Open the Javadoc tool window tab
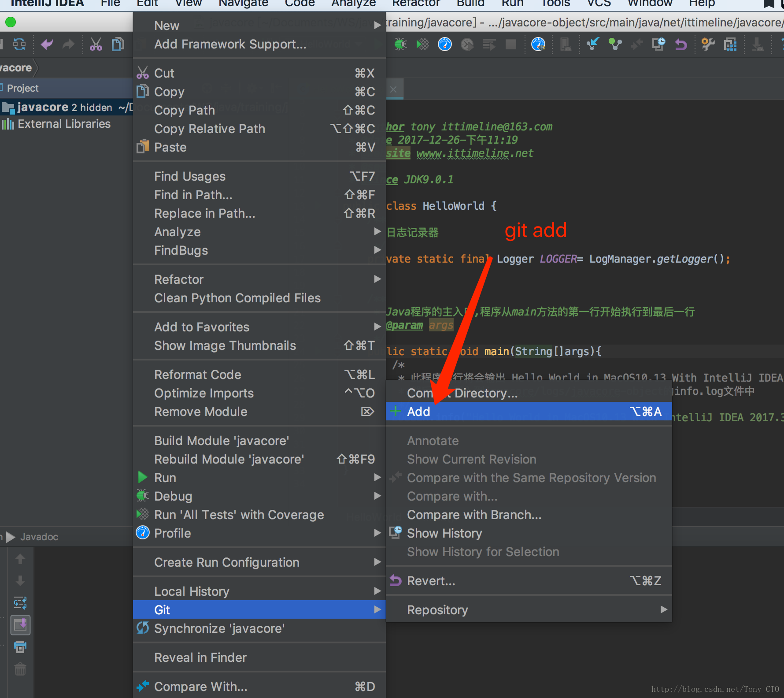This screenshot has height=698, width=784. [39, 537]
